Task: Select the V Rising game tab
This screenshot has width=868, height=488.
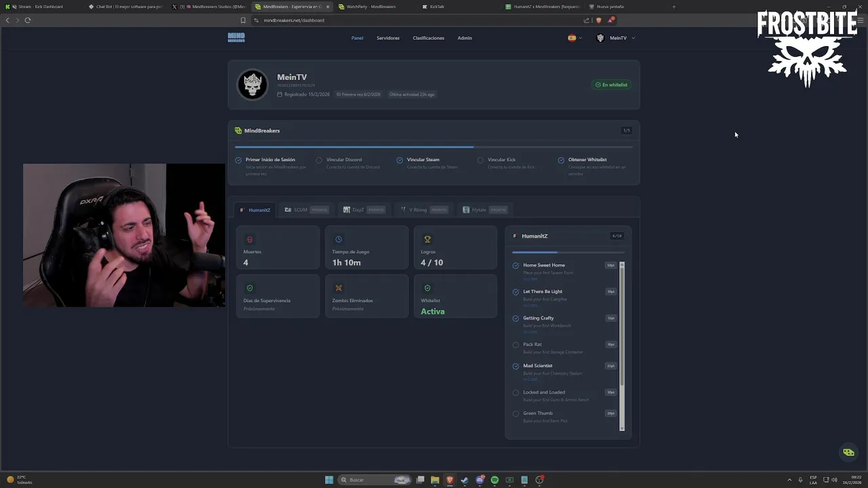Action: point(424,210)
